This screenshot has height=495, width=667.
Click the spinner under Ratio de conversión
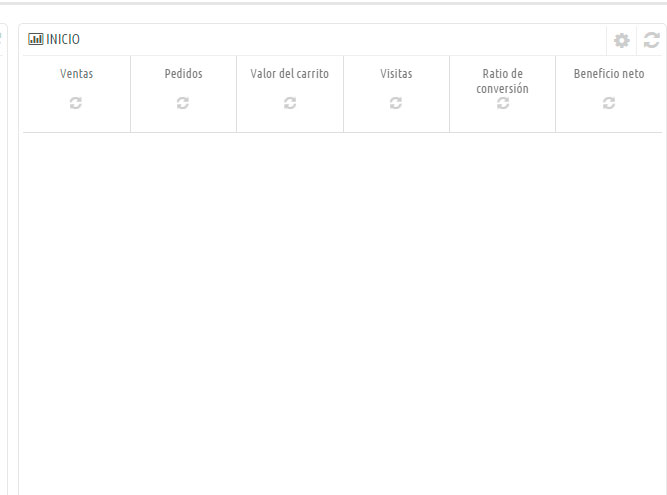tap(503, 103)
